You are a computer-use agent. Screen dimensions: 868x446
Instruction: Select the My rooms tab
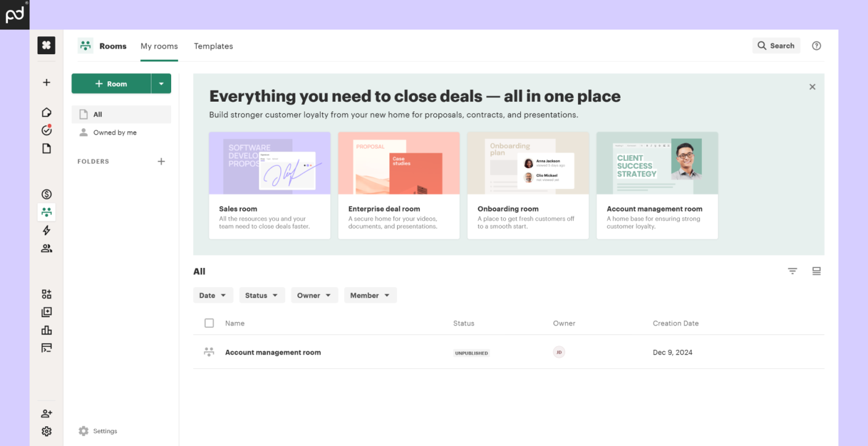click(x=159, y=46)
